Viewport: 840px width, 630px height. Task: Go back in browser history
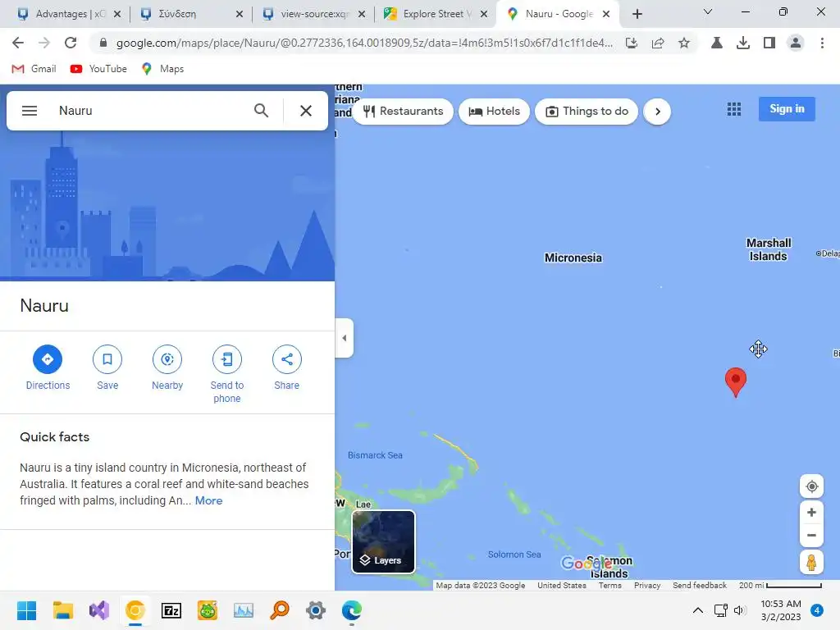pyautogui.click(x=18, y=43)
